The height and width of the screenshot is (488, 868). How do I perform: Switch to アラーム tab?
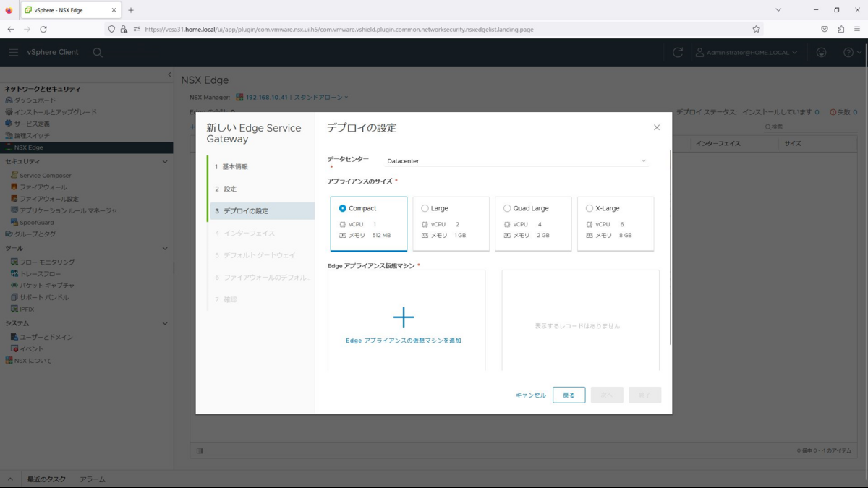coord(93,479)
